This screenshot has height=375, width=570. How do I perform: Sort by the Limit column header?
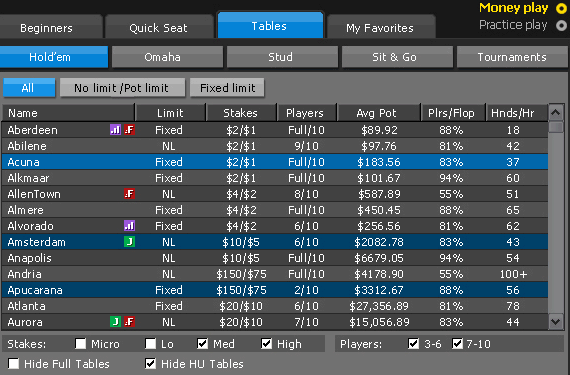point(170,113)
